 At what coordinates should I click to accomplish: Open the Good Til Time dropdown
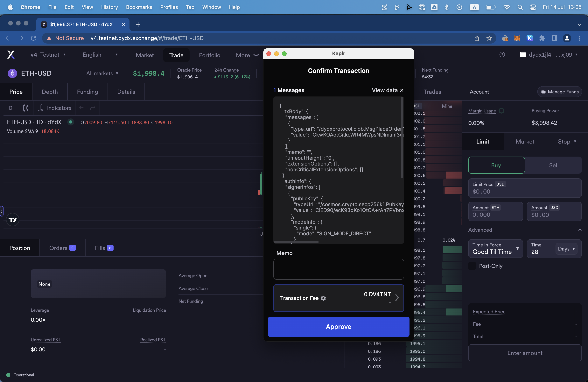point(495,249)
